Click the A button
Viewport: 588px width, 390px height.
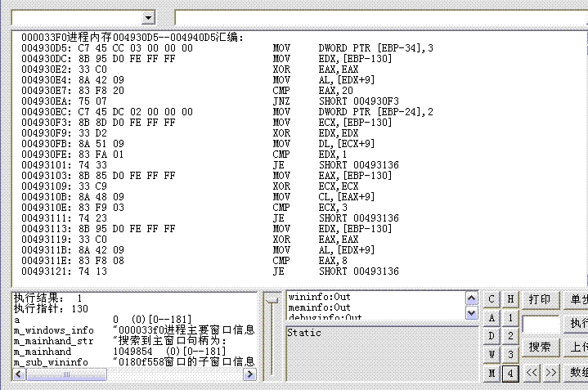click(491, 318)
